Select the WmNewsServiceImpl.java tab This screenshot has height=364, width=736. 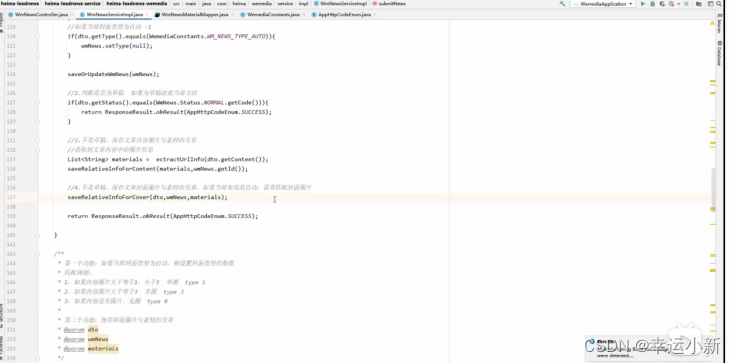(x=115, y=15)
